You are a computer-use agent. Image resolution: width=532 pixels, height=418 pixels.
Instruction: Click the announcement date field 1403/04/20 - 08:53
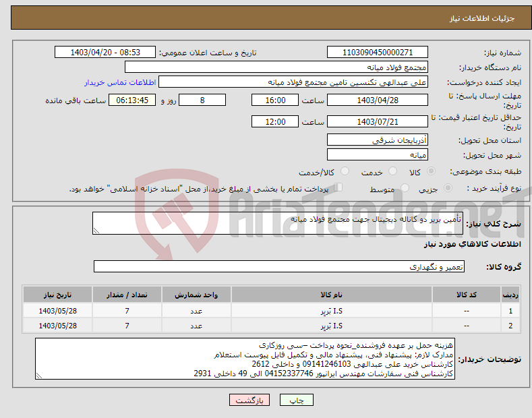105,53
